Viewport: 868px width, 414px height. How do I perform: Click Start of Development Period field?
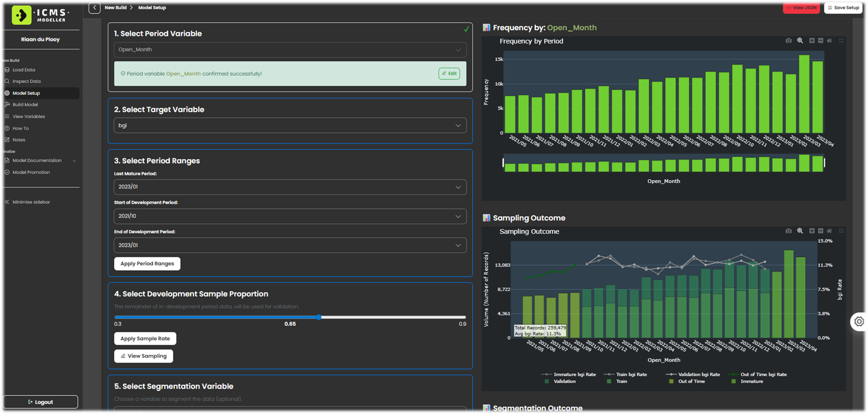coord(290,216)
